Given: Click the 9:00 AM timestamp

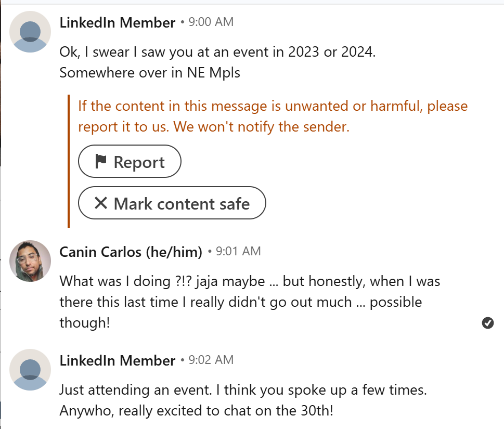Looking at the screenshot, I should click(x=211, y=22).
